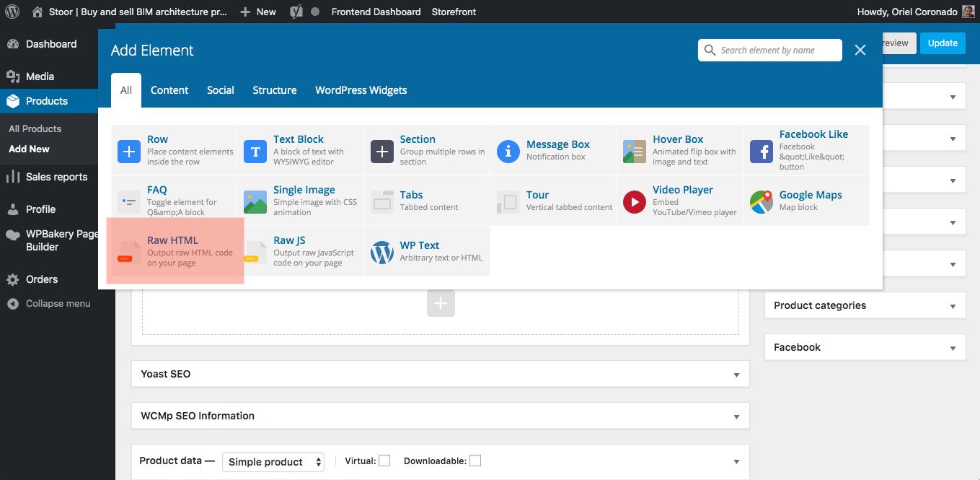Focus the Search element by name field
The image size is (980, 480).
(x=770, y=51)
